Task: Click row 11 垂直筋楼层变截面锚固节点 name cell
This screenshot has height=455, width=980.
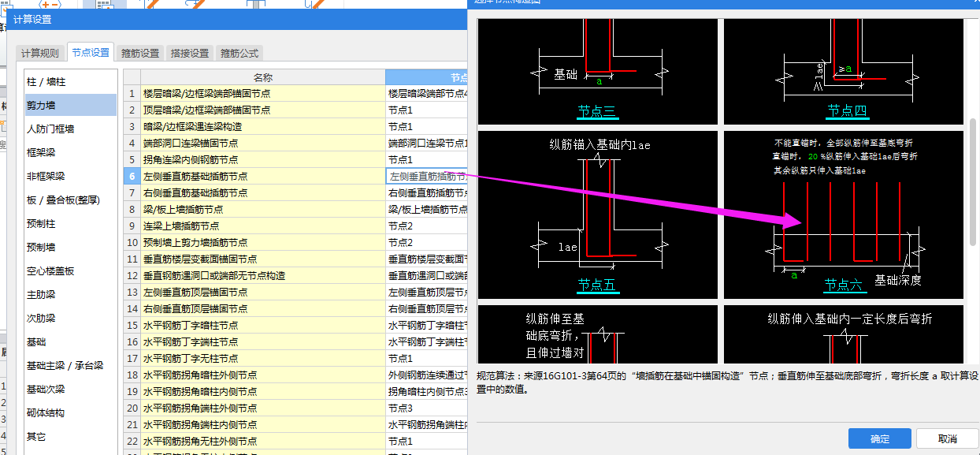Action: pyautogui.click(x=263, y=259)
